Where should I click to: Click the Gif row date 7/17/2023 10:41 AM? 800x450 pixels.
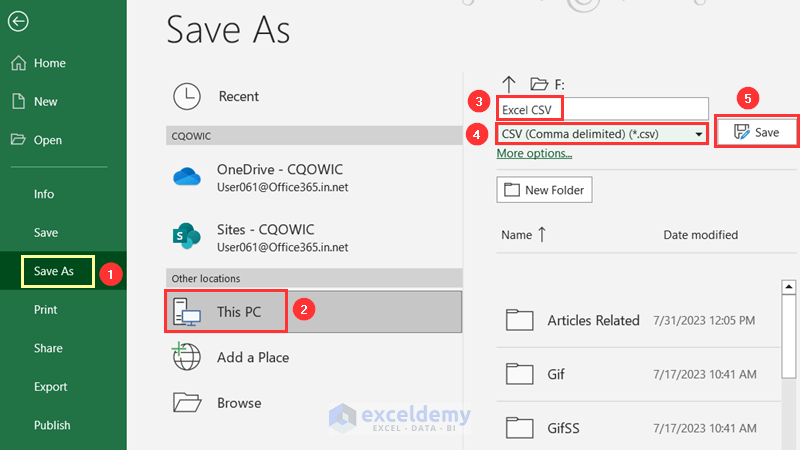click(x=705, y=374)
